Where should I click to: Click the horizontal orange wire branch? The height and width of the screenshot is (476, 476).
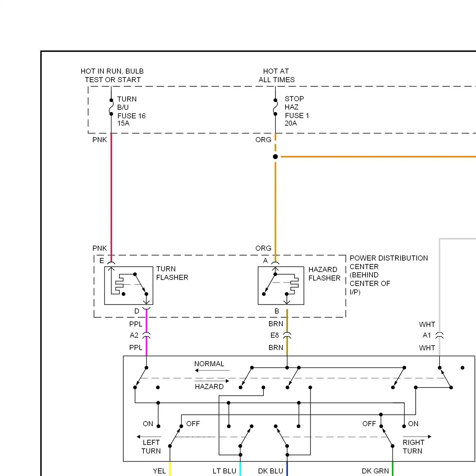[378, 156]
